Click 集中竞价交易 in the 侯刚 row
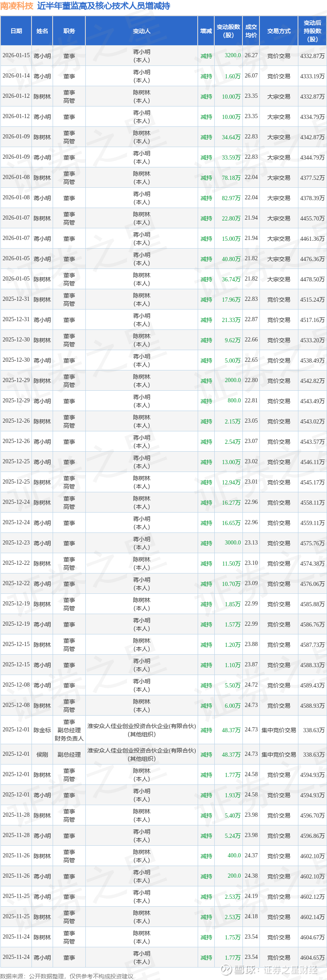This screenshot has width=327, height=980. click(279, 755)
